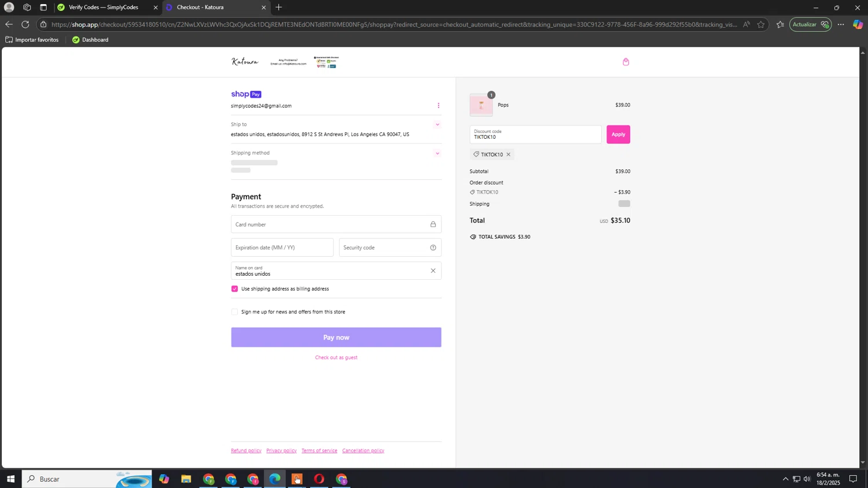
Task: Close the Checkout - Katoura tab
Action: pos(264,8)
